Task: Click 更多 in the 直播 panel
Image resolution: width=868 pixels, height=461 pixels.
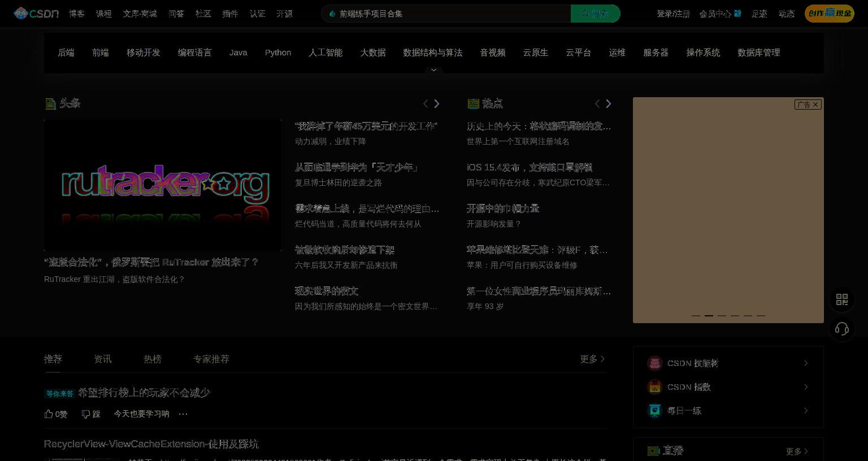Action: click(x=797, y=451)
